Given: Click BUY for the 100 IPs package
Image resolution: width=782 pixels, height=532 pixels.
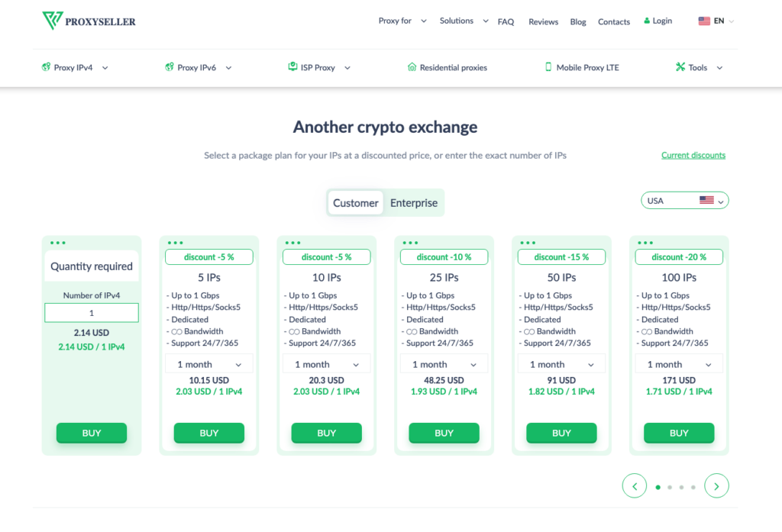Looking at the screenshot, I should [x=679, y=433].
